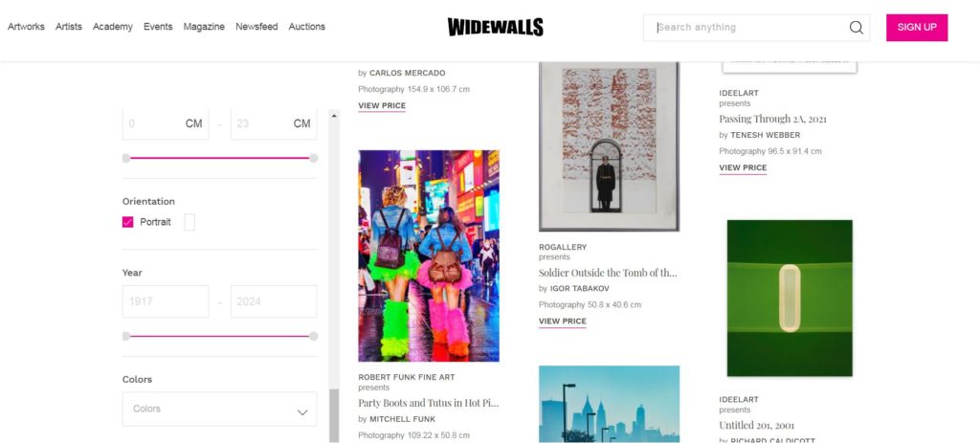The image size is (980, 443).
Task: Open the Magazine navigation item
Action: 204,27
